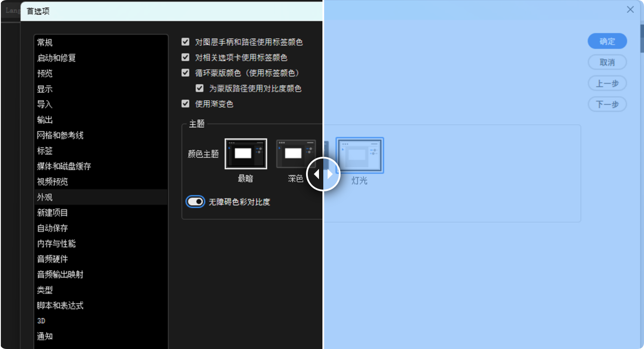Click the before/after comparison slider handle
The width and height of the screenshot is (644, 349).
tap(323, 174)
